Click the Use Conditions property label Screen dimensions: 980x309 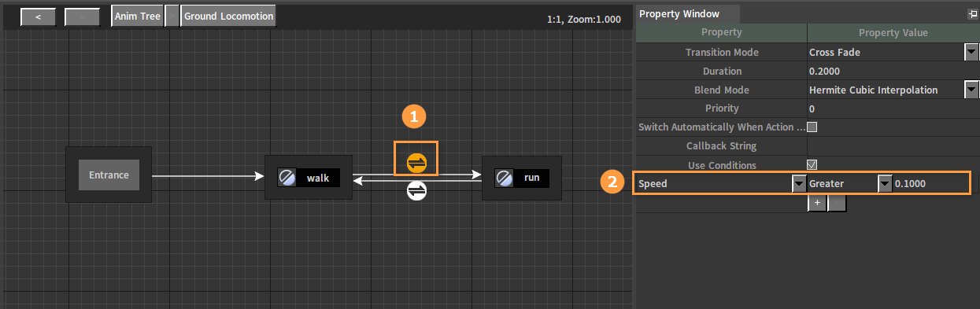point(722,165)
